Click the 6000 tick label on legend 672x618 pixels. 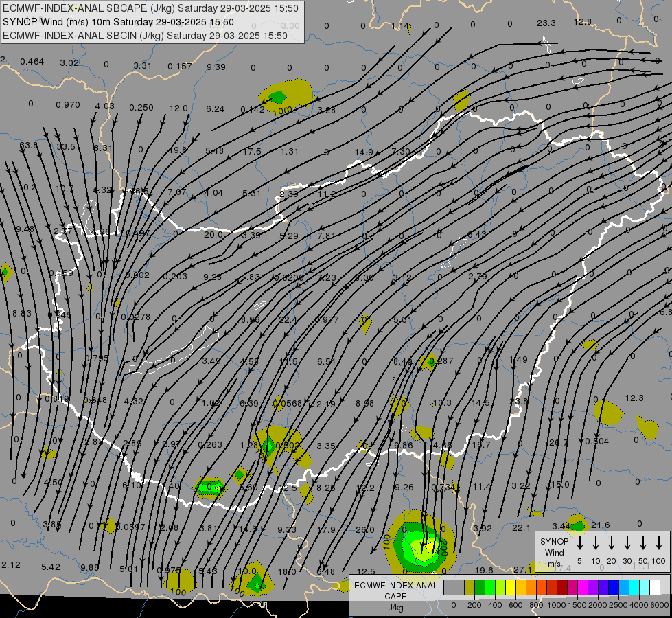(x=660, y=605)
